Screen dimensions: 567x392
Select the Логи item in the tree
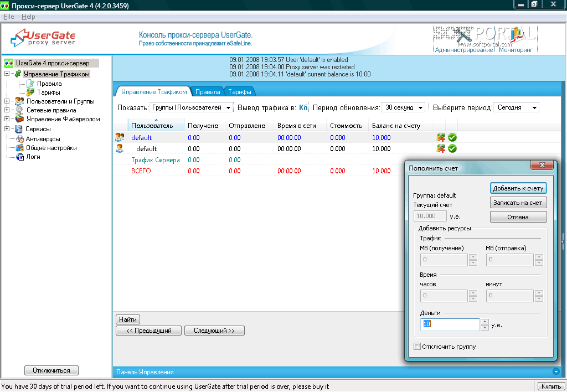pyautogui.click(x=33, y=157)
